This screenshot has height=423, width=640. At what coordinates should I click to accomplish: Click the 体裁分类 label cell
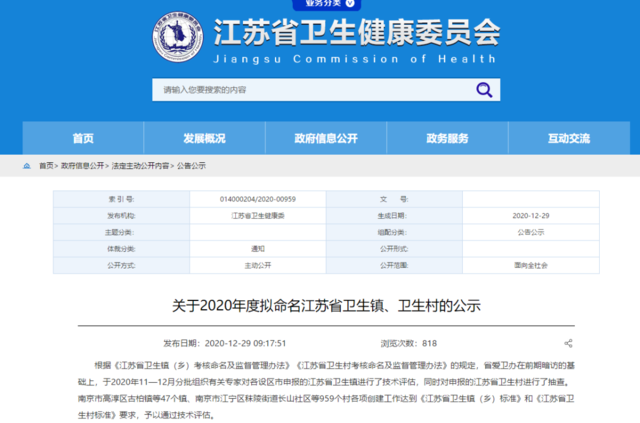coord(121,249)
